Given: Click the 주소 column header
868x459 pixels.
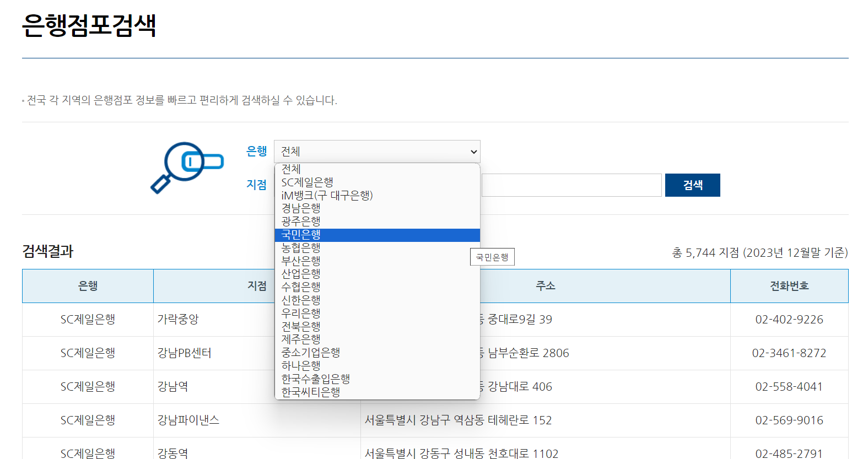Looking at the screenshot, I should tap(546, 286).
